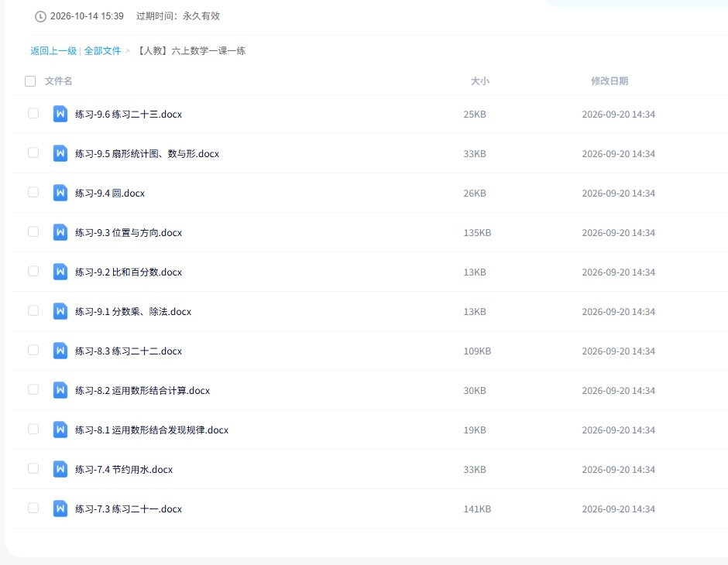
Task: Click the Word icon for 练习-7.4 节约用水.docx
Action: click(60, 468)
